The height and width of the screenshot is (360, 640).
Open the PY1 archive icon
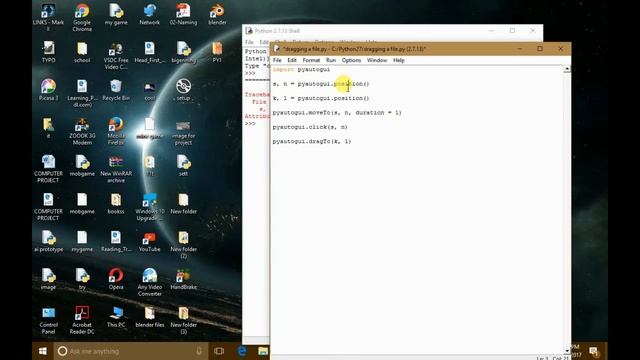pyautogui.click(x=217, y=52)
